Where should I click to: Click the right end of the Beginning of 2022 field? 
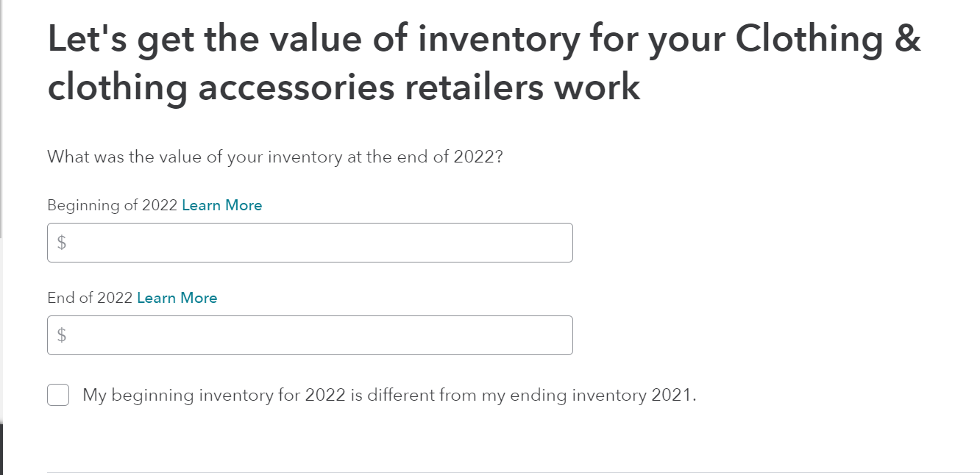(x=559, y=243)
